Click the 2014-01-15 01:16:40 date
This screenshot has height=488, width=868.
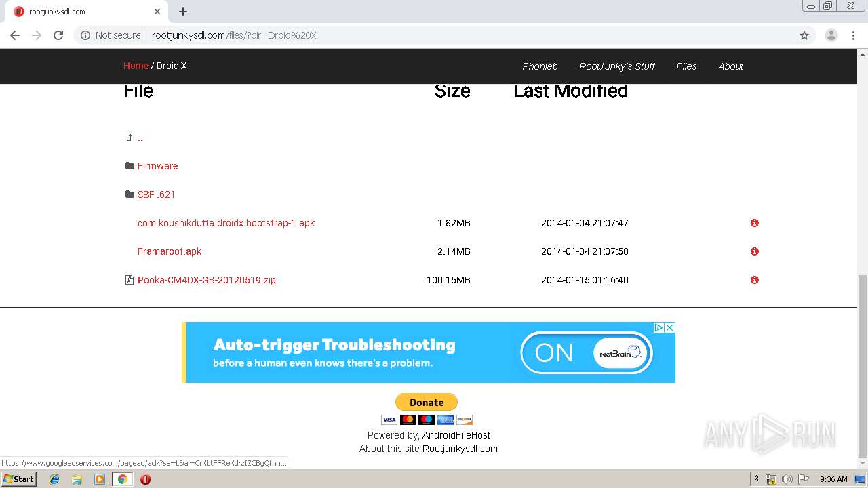pos(585,280)
